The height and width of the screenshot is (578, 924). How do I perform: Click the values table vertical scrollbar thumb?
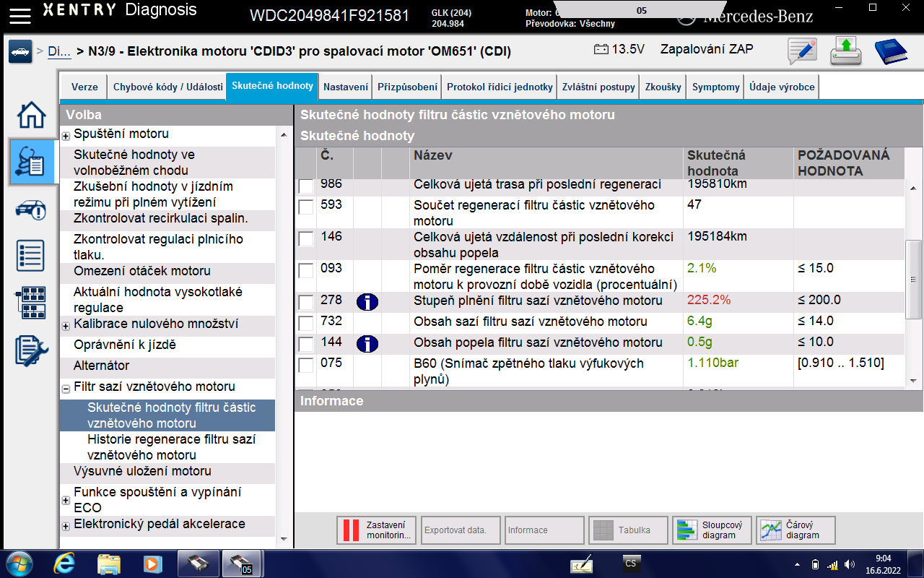point(913,280)
